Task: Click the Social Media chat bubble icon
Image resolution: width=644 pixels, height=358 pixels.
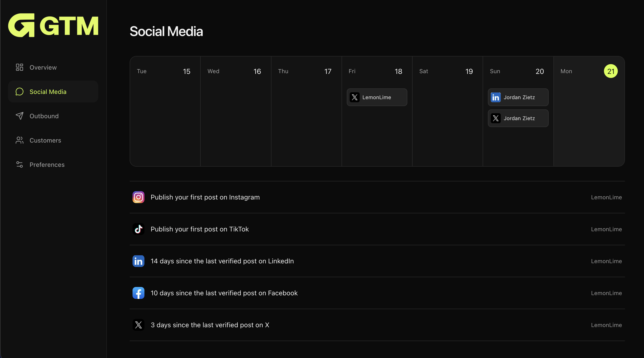Action: pos(20,92)
